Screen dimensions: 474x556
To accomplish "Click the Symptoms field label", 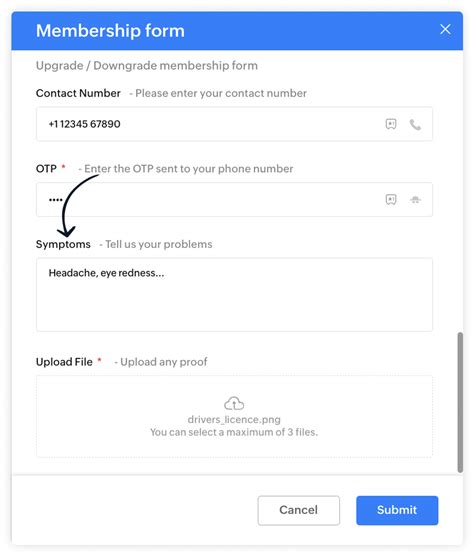I will coord(63,244).
